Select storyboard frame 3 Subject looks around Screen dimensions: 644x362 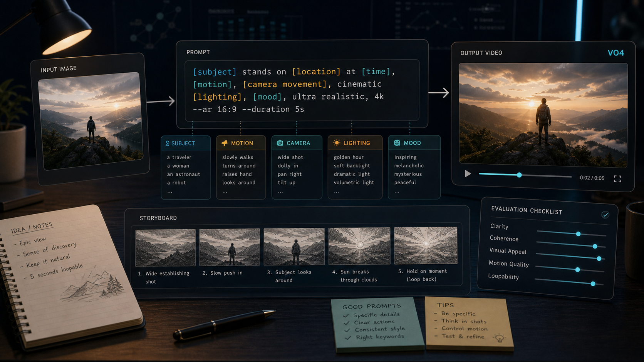click(294, 247)
